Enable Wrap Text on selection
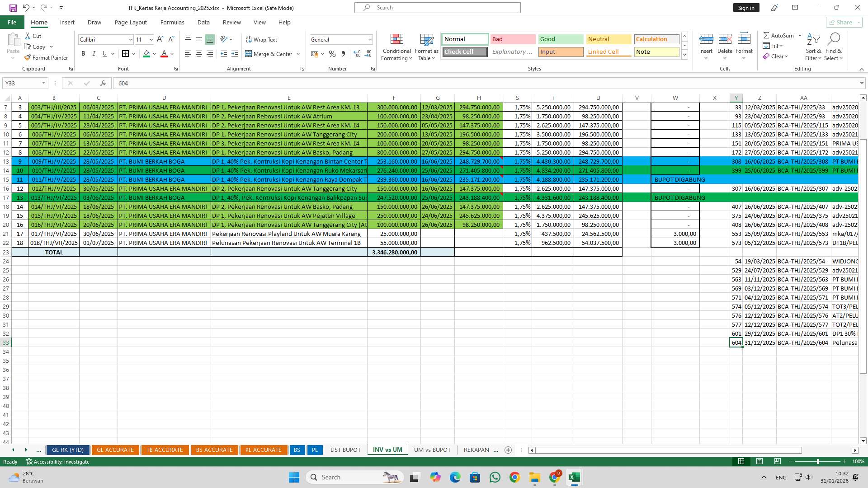This screenshot has width=868, height=488. [x=262, y=39]
